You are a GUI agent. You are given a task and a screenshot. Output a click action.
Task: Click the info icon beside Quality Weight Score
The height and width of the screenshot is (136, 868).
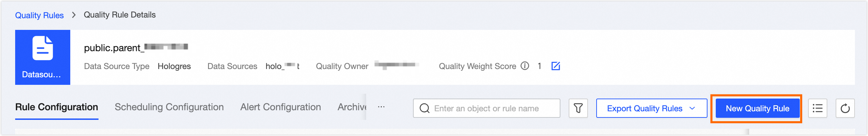click(x=525, y=66)
